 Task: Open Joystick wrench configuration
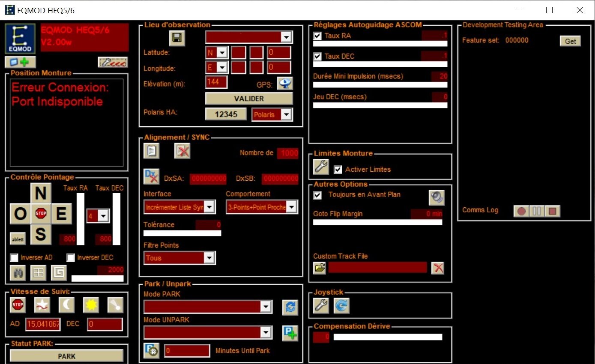(321, 305)
